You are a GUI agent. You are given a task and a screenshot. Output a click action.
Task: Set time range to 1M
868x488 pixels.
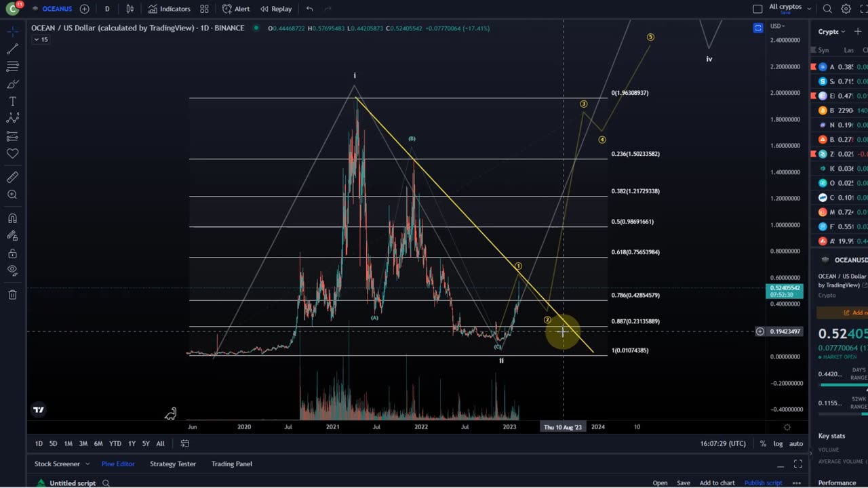(x=68, y=443)
